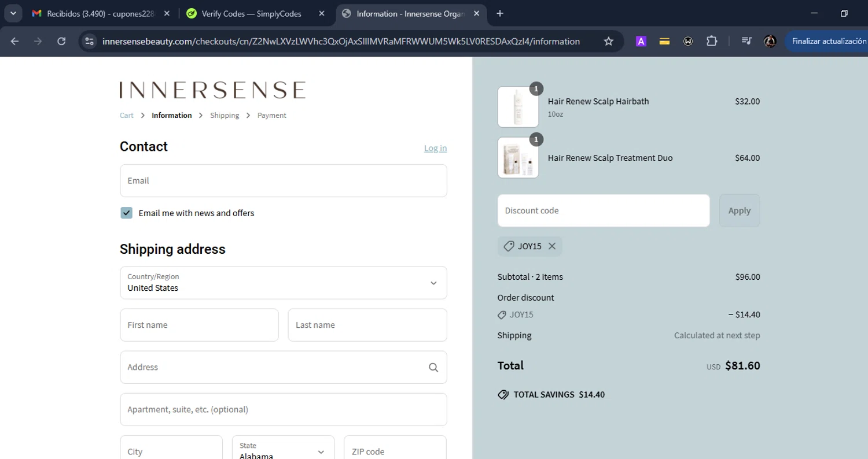Viewport: 868px width, 459px height.
Task: Close the Gmail Recibidos tab
Action: (x=167, y=13)
